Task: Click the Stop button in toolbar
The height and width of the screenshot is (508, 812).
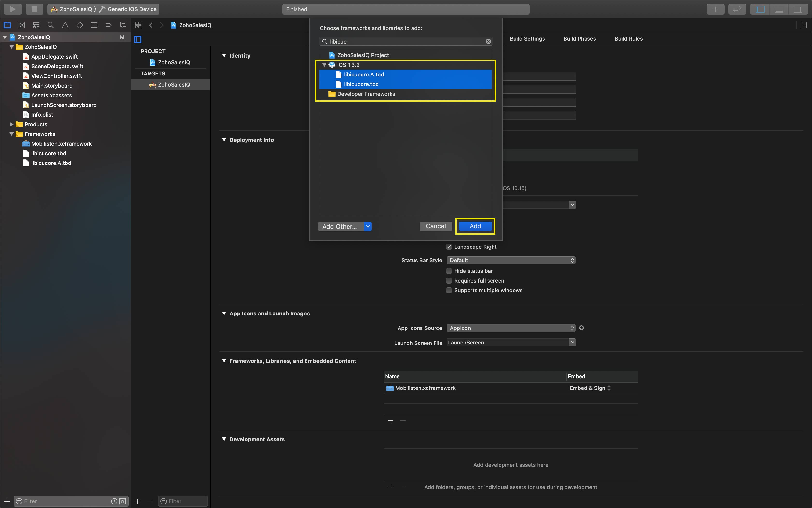Action: 34,9
